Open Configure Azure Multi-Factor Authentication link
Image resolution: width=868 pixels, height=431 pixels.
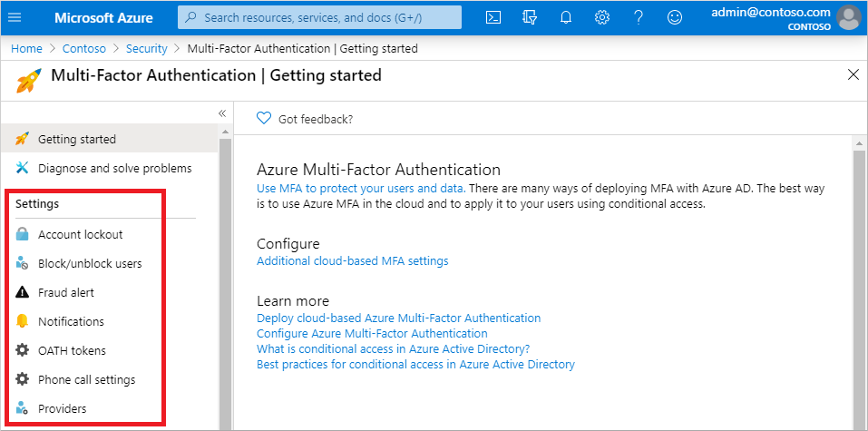click(x=372, y=334)
